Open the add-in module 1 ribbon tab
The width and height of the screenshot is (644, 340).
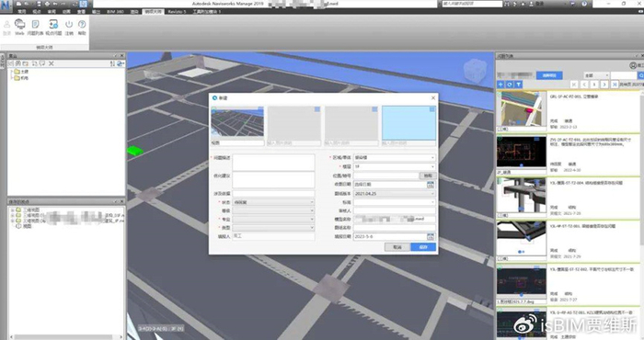pos(207,11)
